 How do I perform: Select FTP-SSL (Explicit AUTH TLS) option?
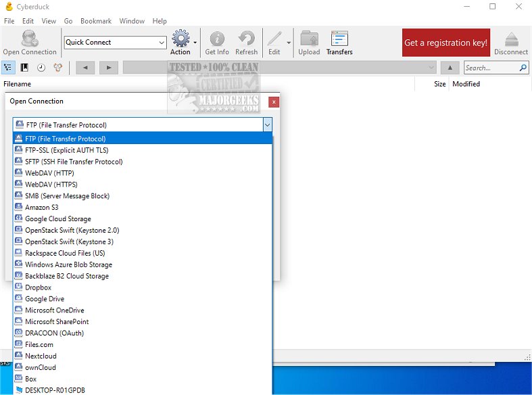pos(143,150)
